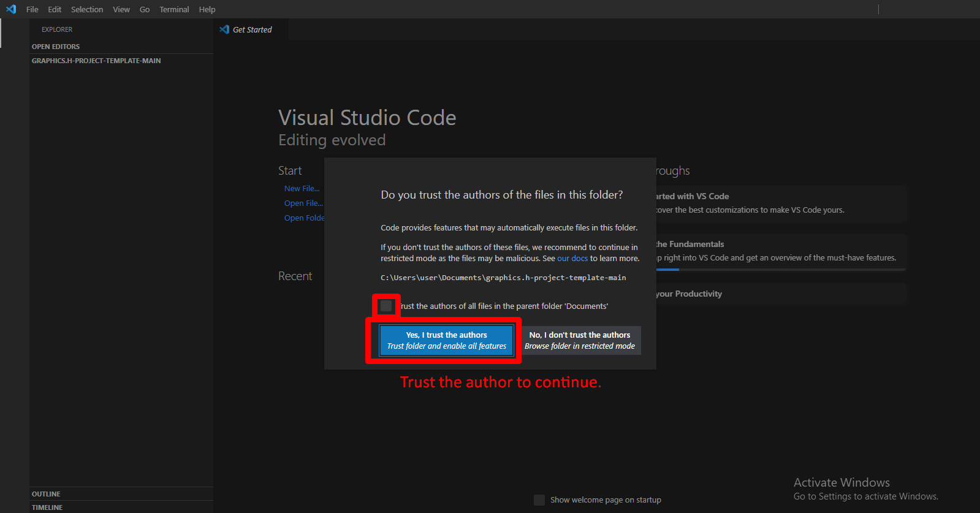The image size is (980, 513).
Task: Open the Selection menu
Action: pyautogui.click(x=87, y=9)
